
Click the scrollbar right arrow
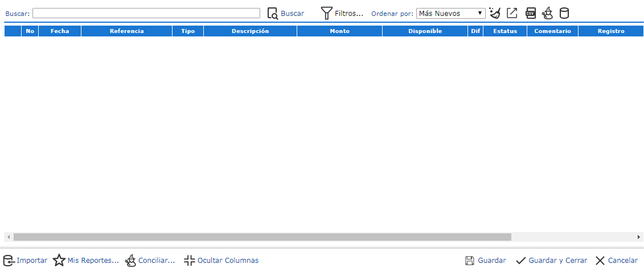[x=639, y=237]
